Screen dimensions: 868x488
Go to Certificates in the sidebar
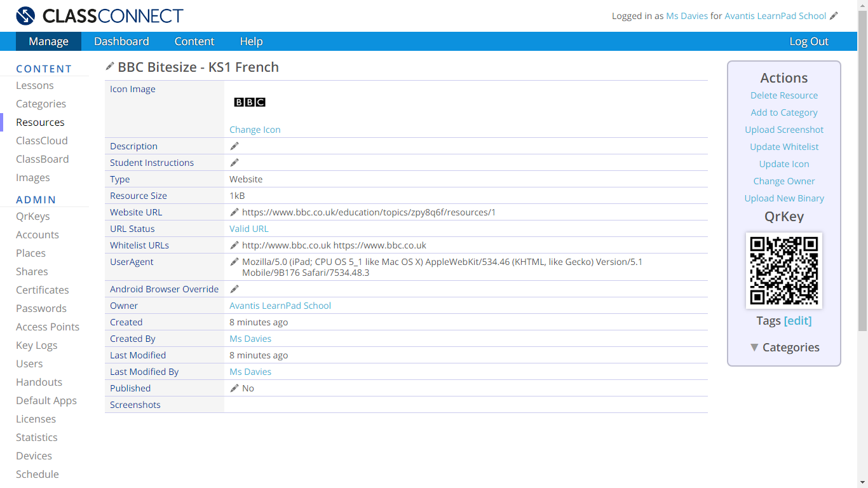coord(43,290)
